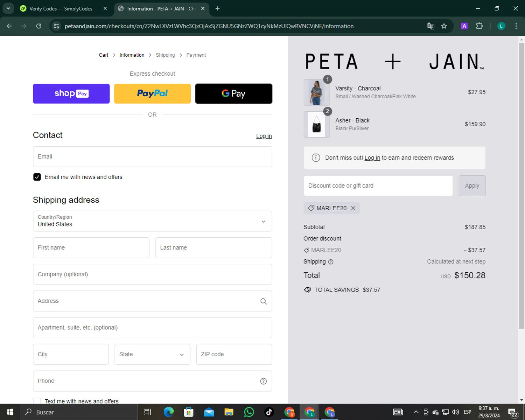Open the Country/Region dropdown
This screenshot has height=420, width=525.
click(152, 221)
